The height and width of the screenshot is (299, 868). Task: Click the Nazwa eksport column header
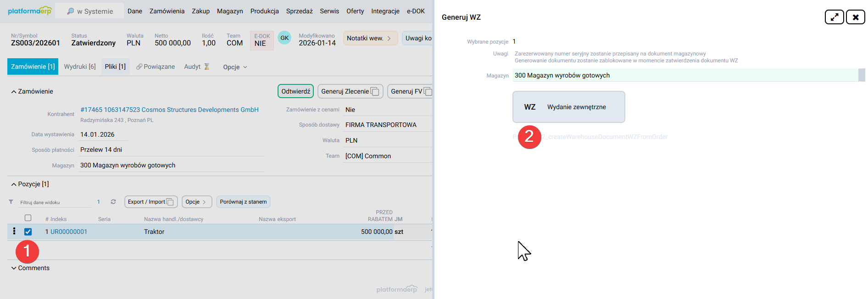pos(277,219)
